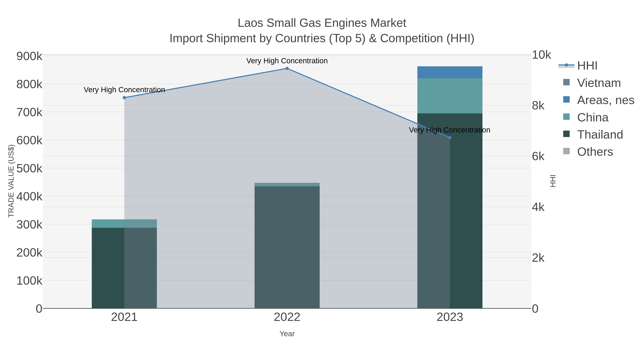Click the 100k left axis tick

pyautogui.click(x=29, y=281)
